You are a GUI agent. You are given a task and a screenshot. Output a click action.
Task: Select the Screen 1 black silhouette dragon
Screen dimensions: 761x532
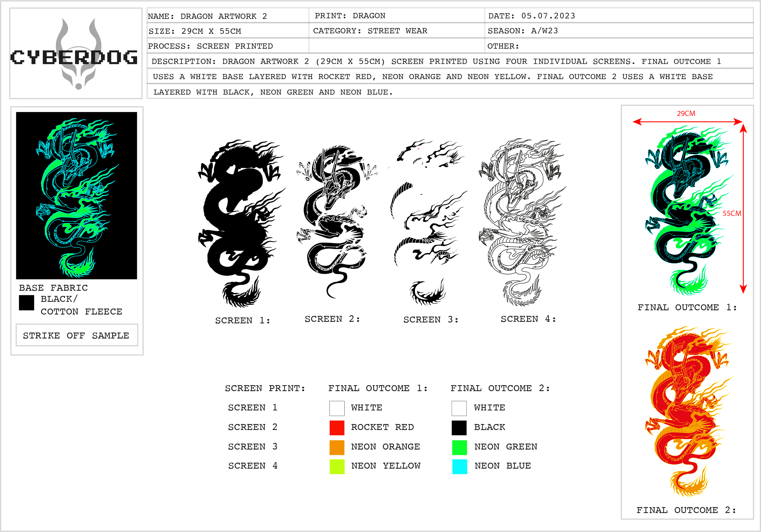[241, 224]
